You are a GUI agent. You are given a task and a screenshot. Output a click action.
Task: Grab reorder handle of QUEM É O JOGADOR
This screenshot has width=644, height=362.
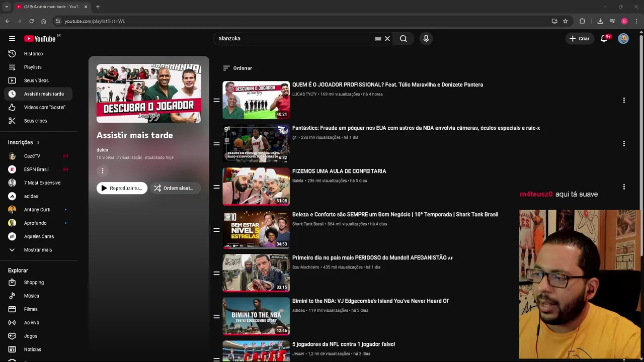(216, 101)
